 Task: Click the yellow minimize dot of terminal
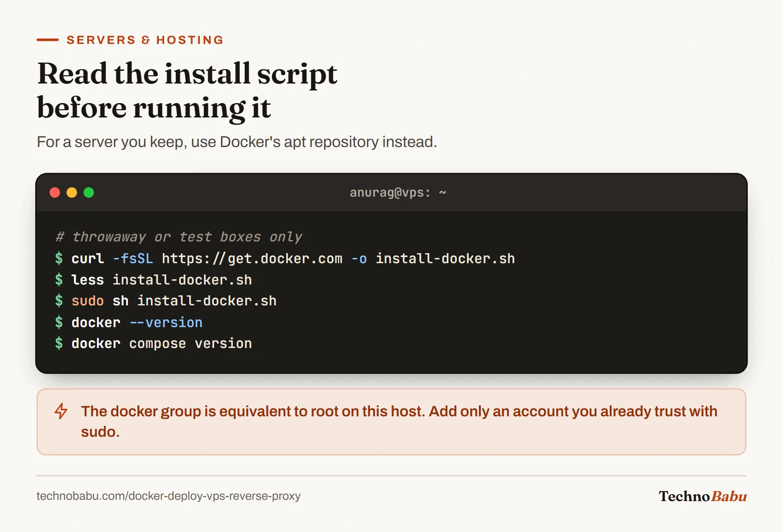click(x=72, y=193)
